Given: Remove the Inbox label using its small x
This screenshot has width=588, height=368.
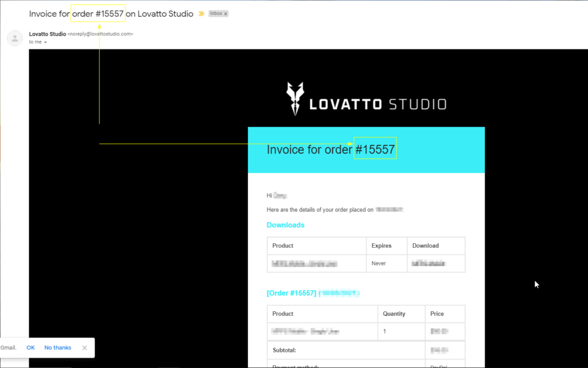Looking at the screenshot, I should click(x=226, y=13).
